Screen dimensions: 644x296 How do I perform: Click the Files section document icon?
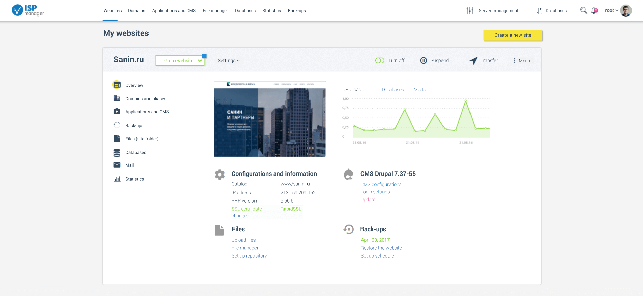(219, 230)
